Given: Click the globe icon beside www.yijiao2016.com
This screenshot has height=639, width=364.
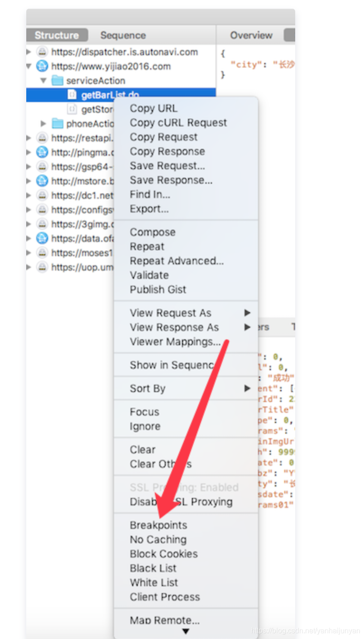Looking at the screenshot, I should [42, 66].
